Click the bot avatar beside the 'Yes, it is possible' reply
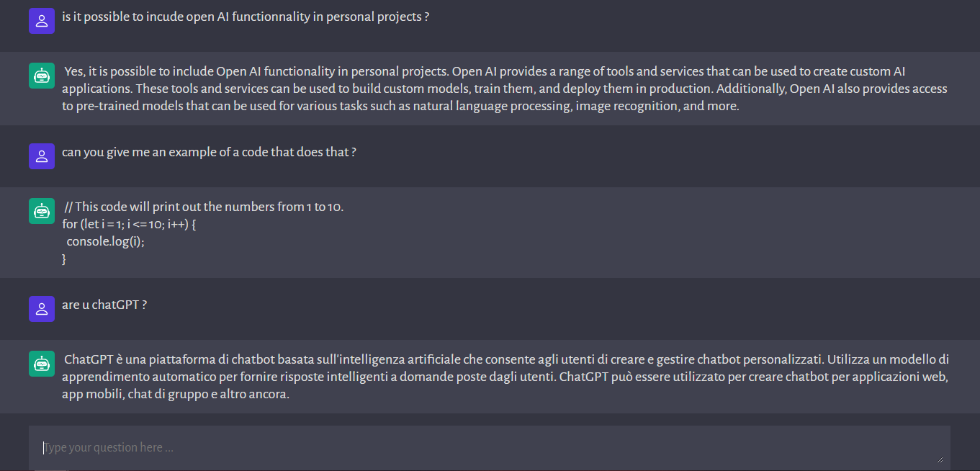Image resolution: width=980 pixels, height=471 pixels. pyautogui.click(x=42, y=76)
